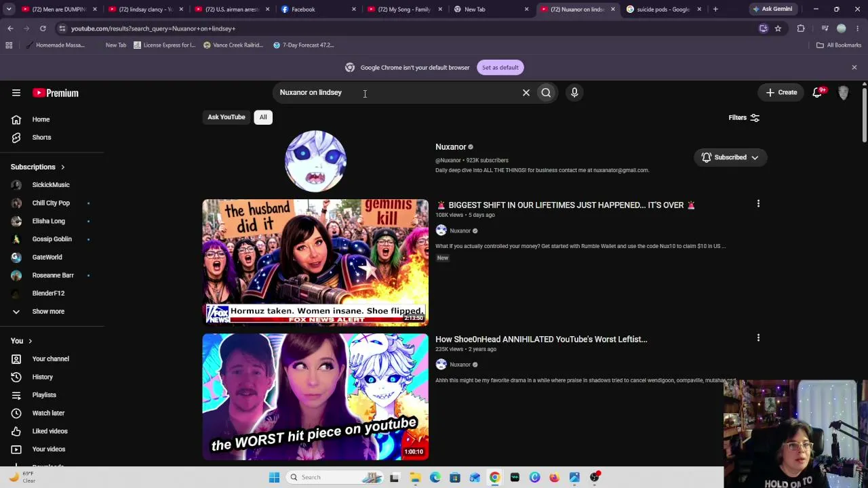Open action menu for BIGGEST SHIFT video
The height and width of the screenshot is (488, 868).
758,203
